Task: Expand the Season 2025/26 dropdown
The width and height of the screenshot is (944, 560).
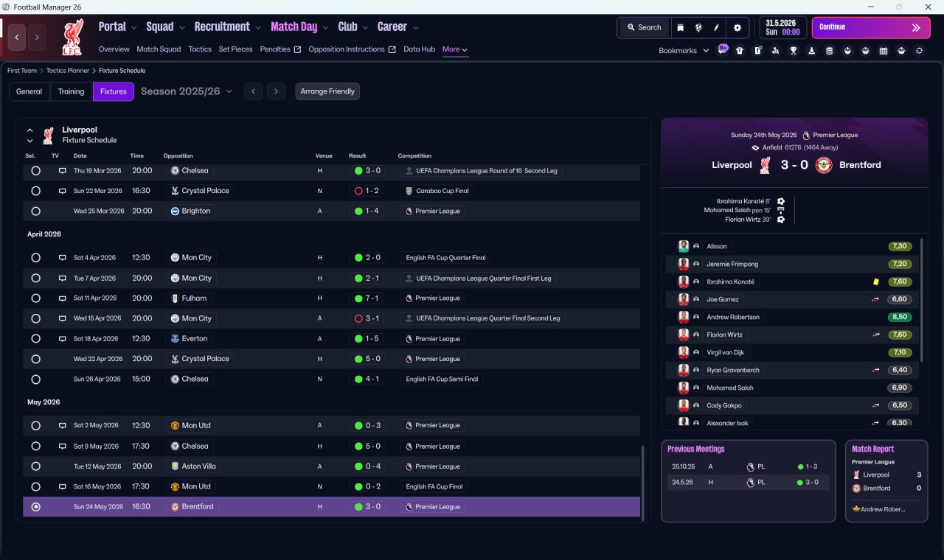Action: tap(187, 91)
